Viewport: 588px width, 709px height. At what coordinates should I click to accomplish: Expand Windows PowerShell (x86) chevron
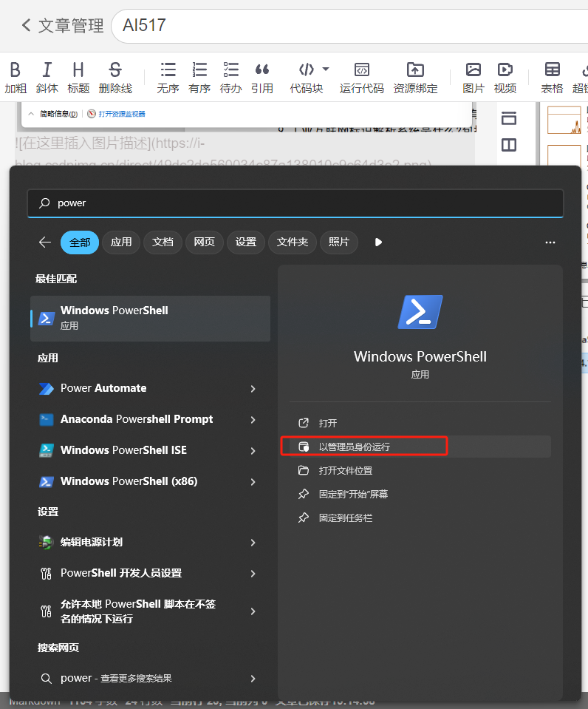(x=253, y=482)
